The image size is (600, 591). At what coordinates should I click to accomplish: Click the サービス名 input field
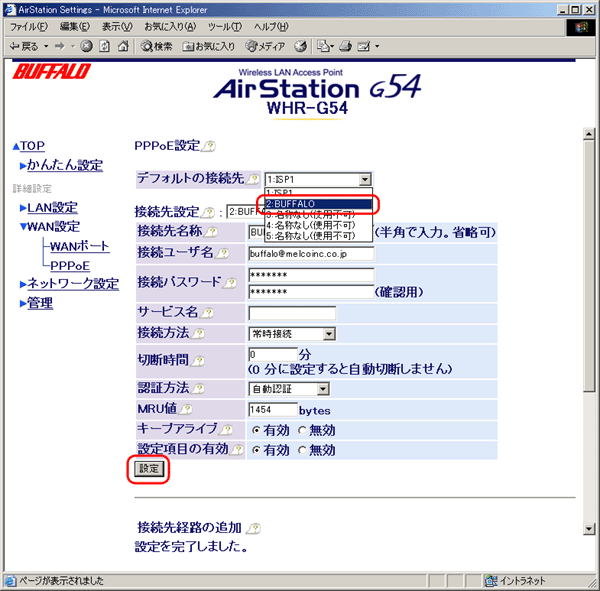(292, 313)
